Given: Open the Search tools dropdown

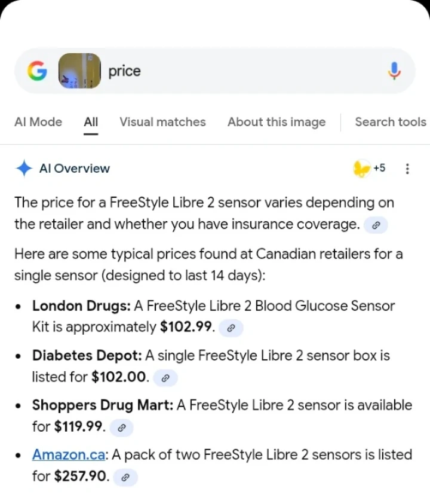Looking at the screenshot, I should (x=391, y=122).
